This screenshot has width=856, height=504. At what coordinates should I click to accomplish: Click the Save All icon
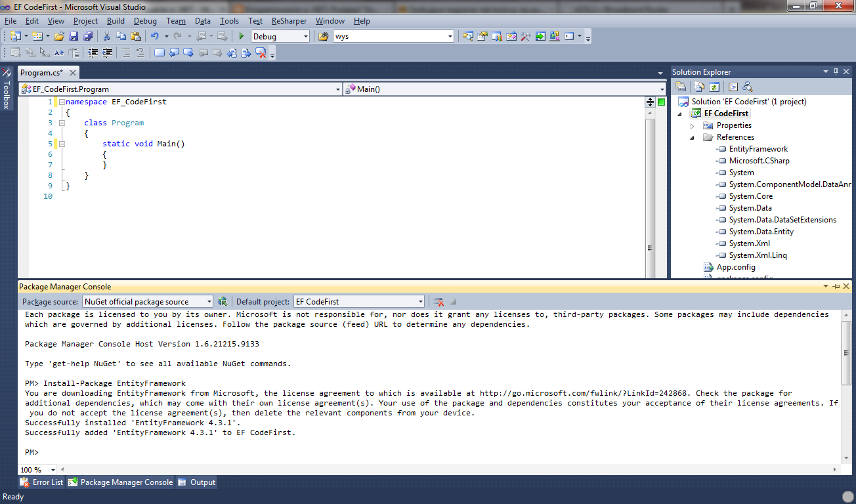coord(88,36)
